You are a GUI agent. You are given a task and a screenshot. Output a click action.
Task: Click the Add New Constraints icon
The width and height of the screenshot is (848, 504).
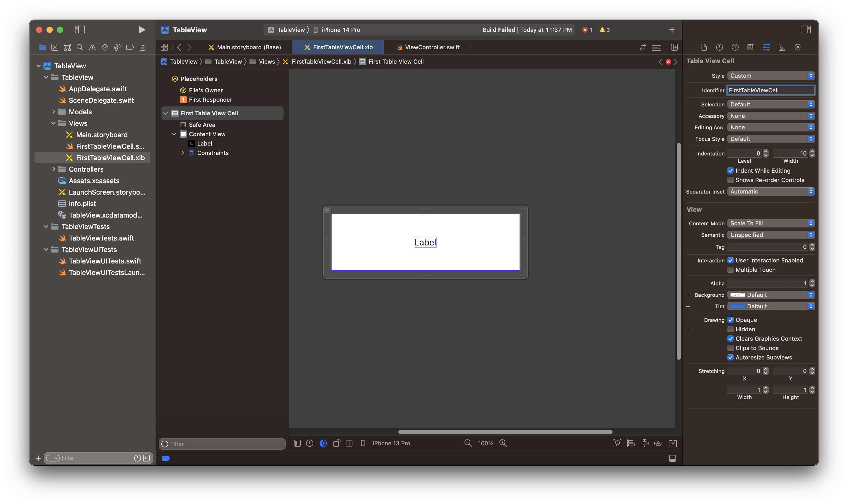[644, 443]
